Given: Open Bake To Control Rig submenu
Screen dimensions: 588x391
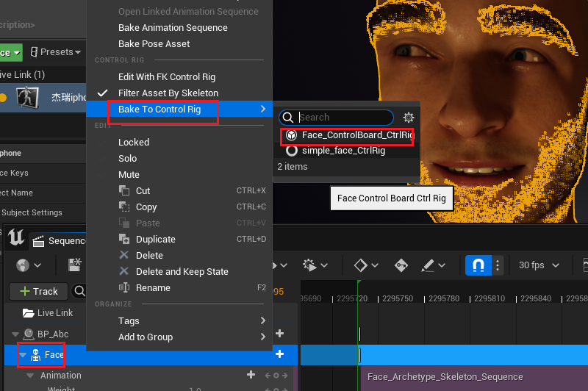Looking at the screenshot, I should [x=179, y=109].
